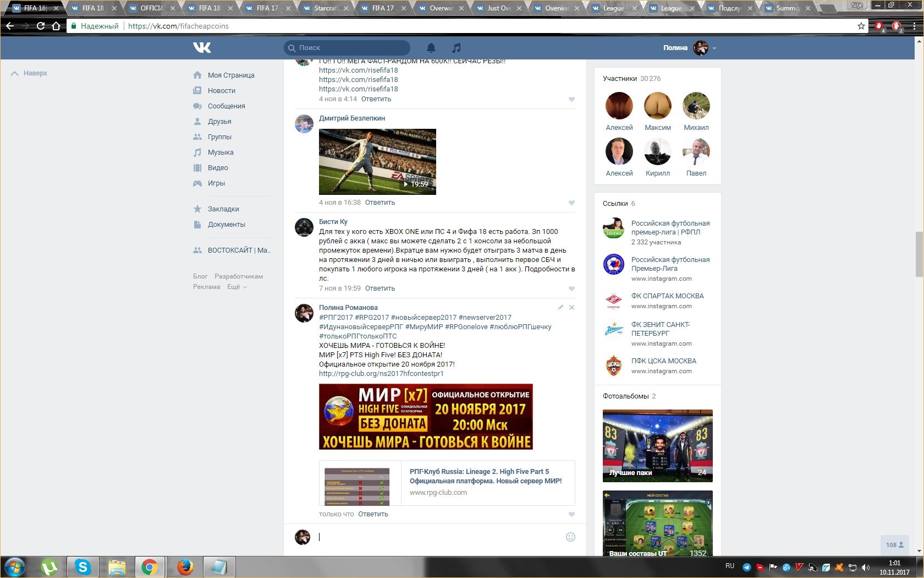Open ПФК ЦСКА МОСКВА link
This screenshot has width=924, height=578.
point(663,361)
